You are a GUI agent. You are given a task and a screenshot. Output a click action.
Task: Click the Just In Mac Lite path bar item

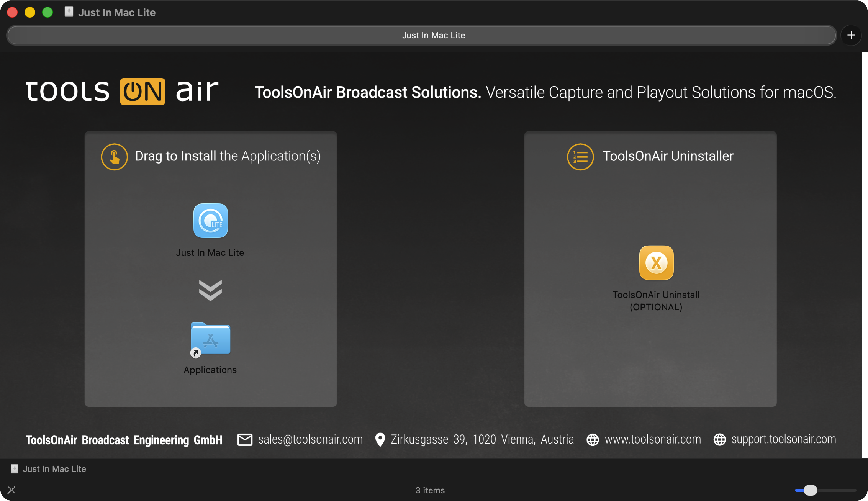coord(49,469)
